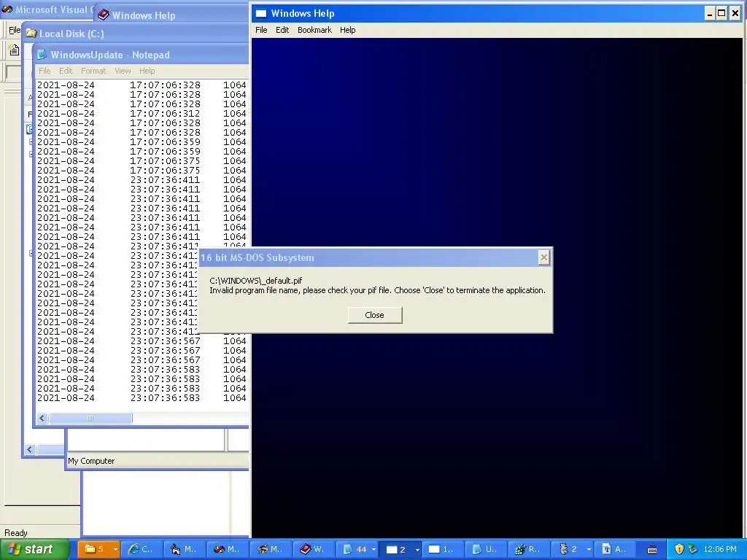Expand the folder group taskbar dropdown arrow
747x560 pixels.
(x=115, y=550)
